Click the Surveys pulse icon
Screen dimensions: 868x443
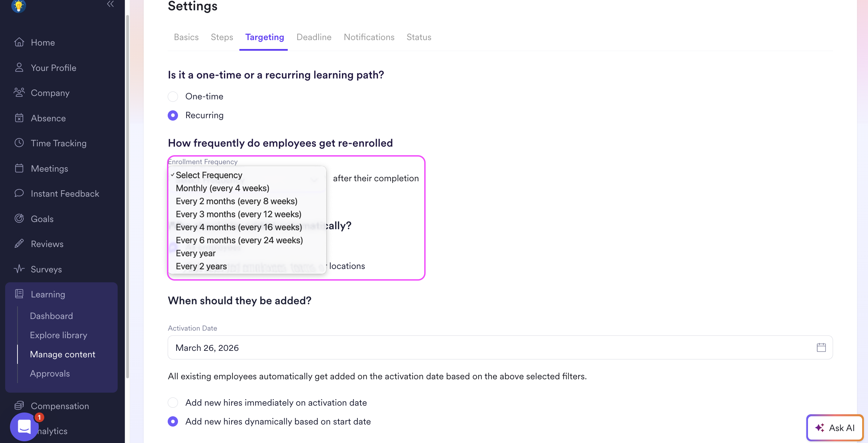click(19, 269)
